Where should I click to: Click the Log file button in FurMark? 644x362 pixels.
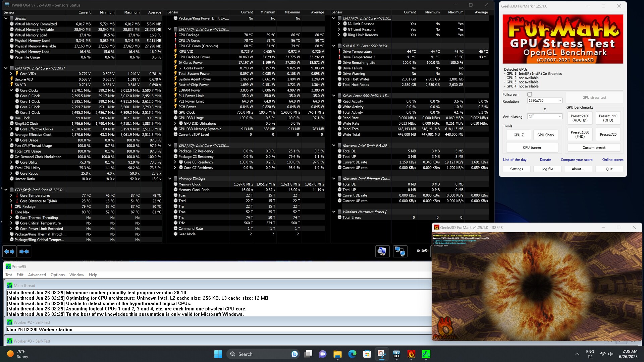tap(547, 169)
